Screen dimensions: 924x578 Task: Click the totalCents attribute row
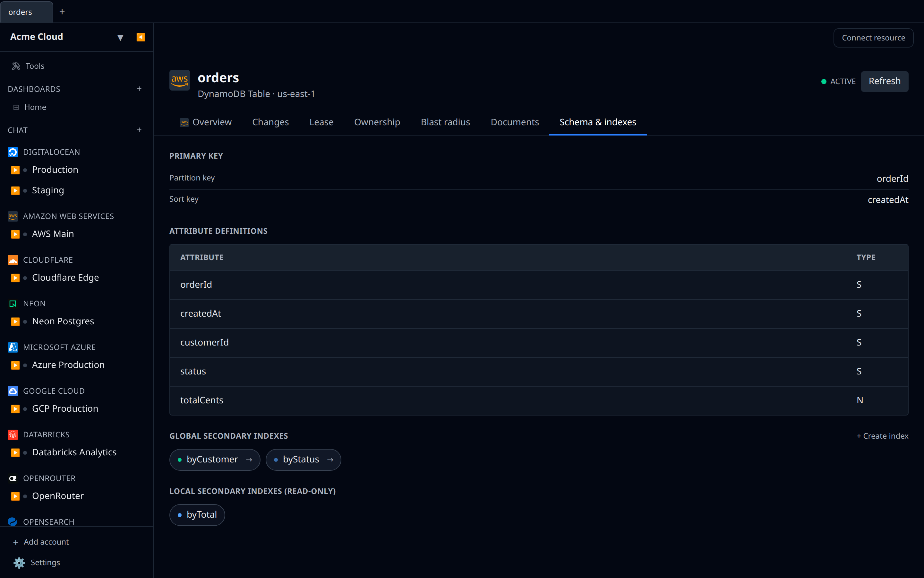(539, 401)
